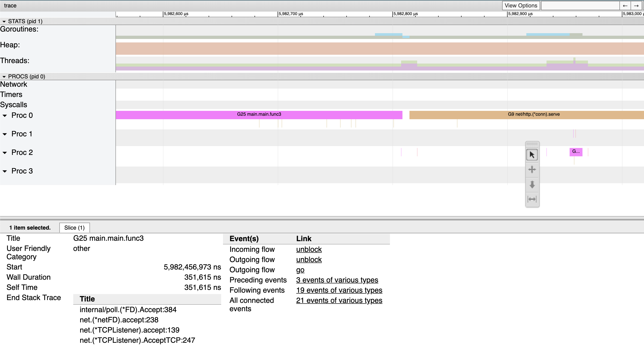Collapse the STATS (pid 1) section
Viewport: 644px width, 346px height.
[4, 22]
